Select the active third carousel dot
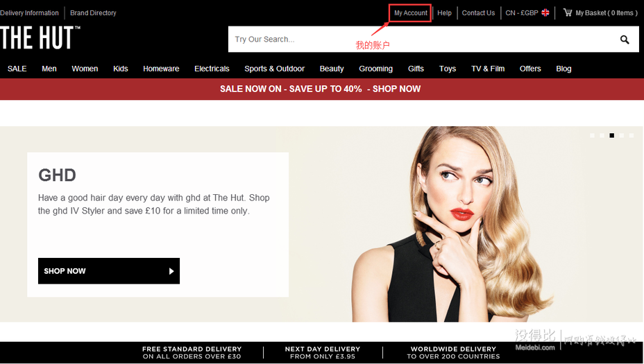The image size is (644, 364). pyautogui.click(x=611, y=135)
